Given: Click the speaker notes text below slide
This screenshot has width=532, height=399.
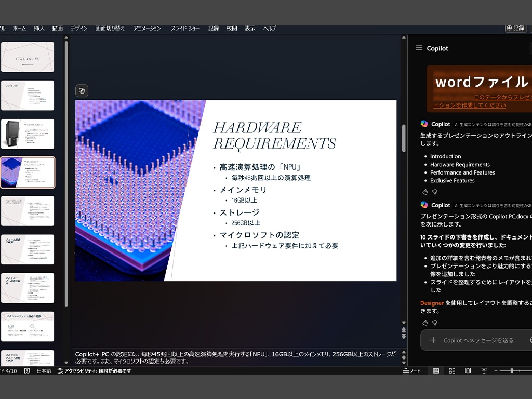Looking at the screenshot, I should click(x=235, y=357).
